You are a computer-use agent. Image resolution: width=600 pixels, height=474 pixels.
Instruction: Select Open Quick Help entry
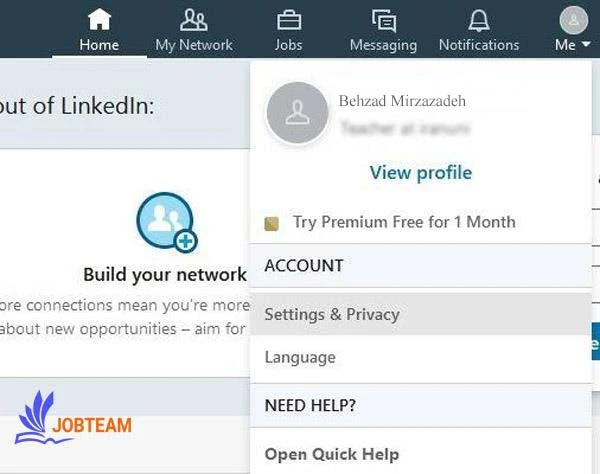click(x=332, y=454)
